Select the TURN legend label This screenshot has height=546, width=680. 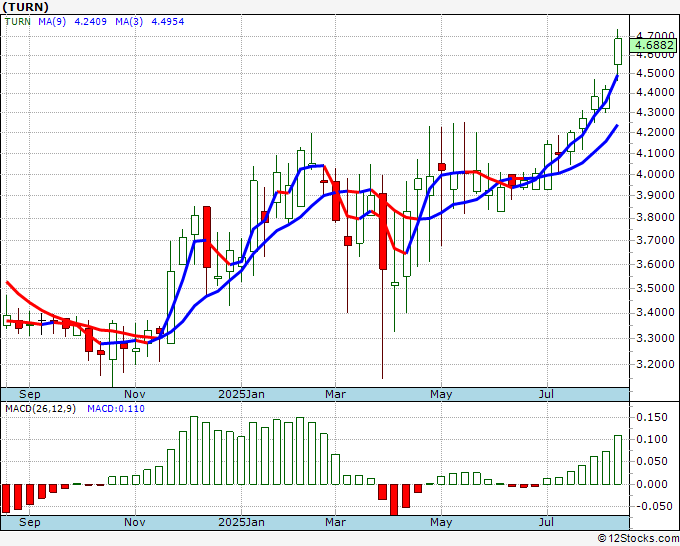coord(18,21)
